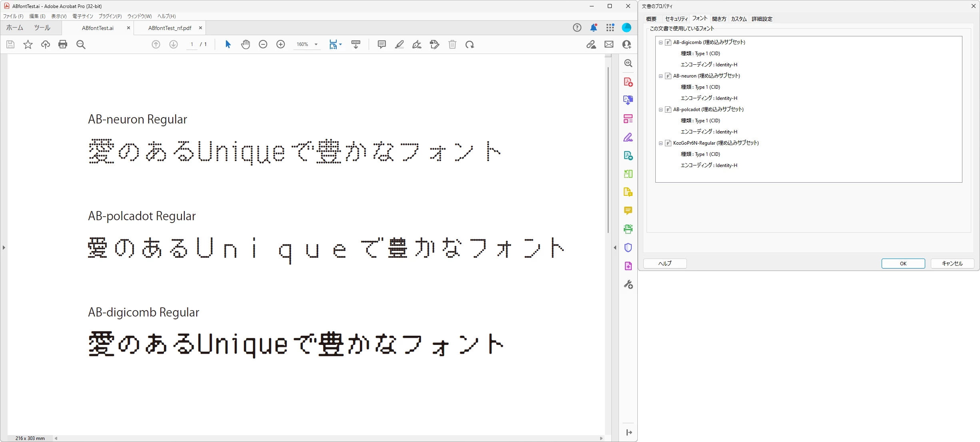Open notifications bell icon
This screenshot has height=442, width=980.
click(593, 28)
